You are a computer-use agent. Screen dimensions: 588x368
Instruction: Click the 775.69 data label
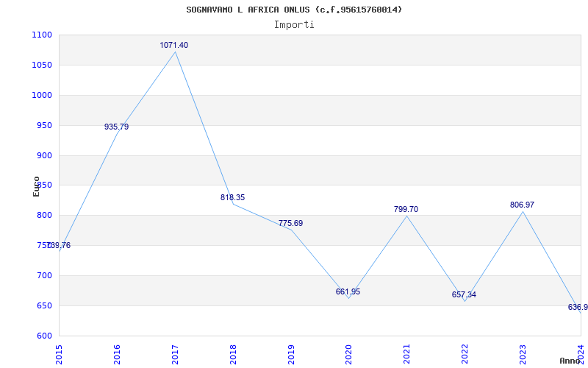290,224
